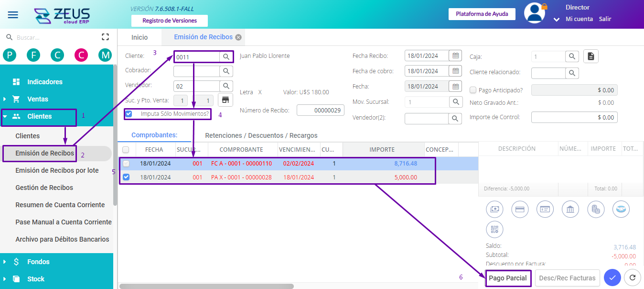Open Plataforma de Ayuda

pyautogui.click(x=482, y=14)
